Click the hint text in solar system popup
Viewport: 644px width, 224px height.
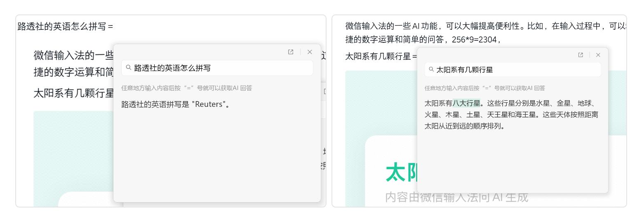click(484, 88)
